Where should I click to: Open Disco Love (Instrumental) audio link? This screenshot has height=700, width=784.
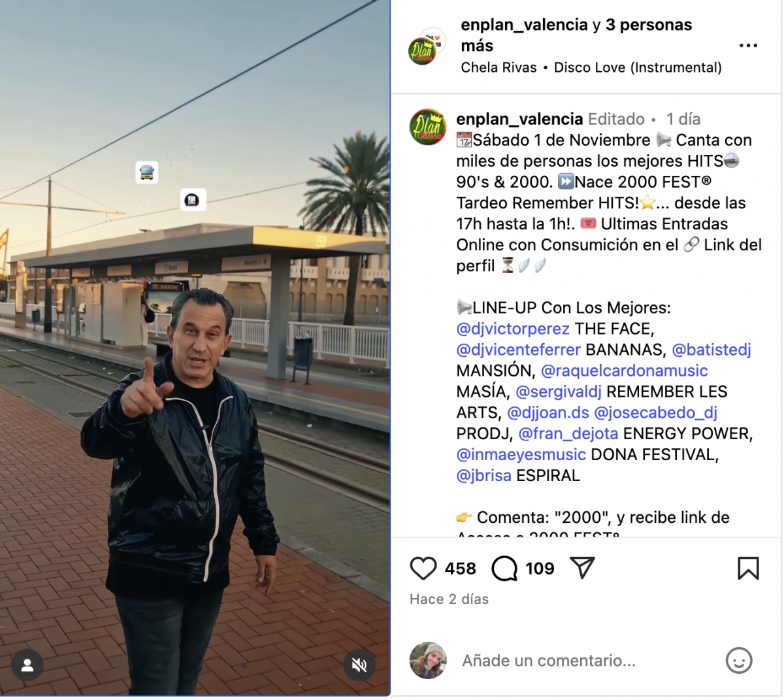tap(638, 67)
